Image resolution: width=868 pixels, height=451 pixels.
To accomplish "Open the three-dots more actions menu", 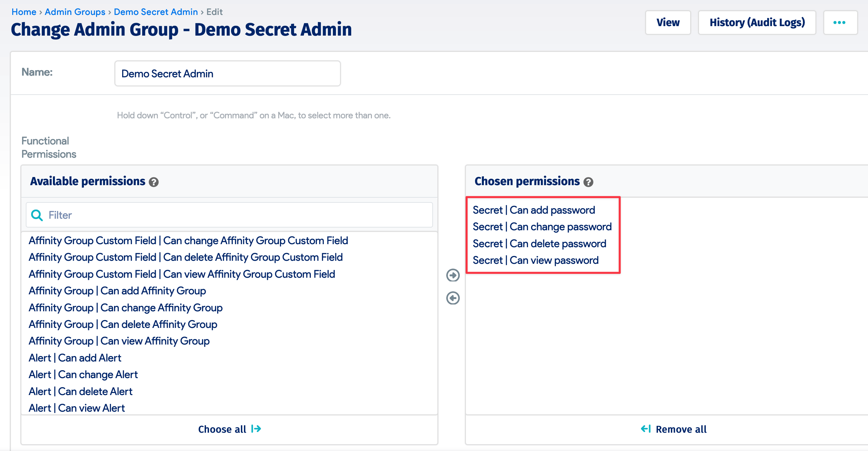I will tap(839, 22).
